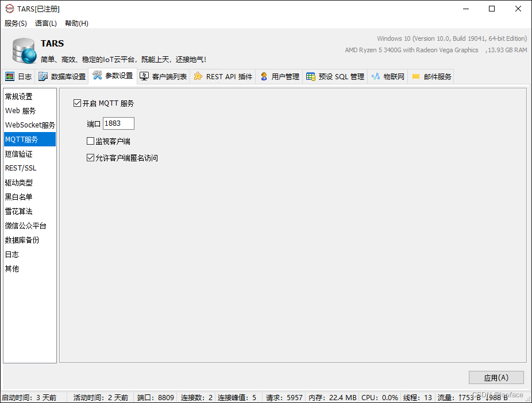The width and height of the screenshot is (532, 403).
Task: Click status bar 线程: 13
Action: [x=418, y=398]
